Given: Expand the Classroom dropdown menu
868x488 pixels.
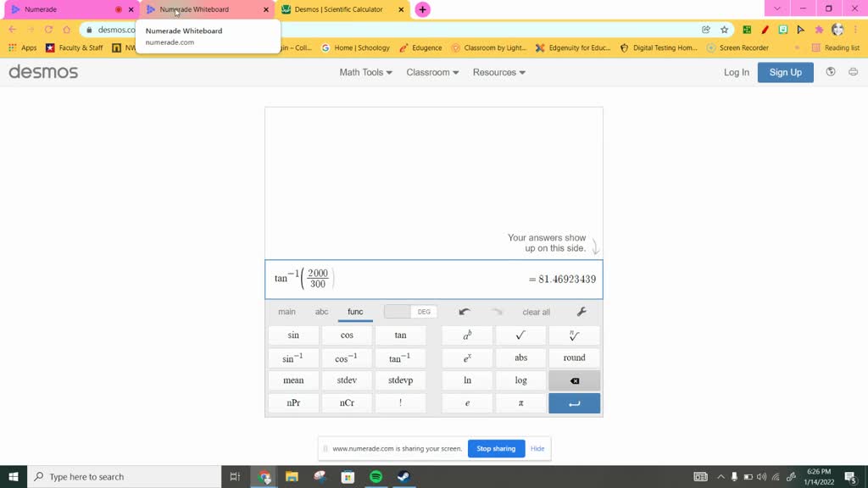Looking at the screenshot, I should tap(432, 72).
